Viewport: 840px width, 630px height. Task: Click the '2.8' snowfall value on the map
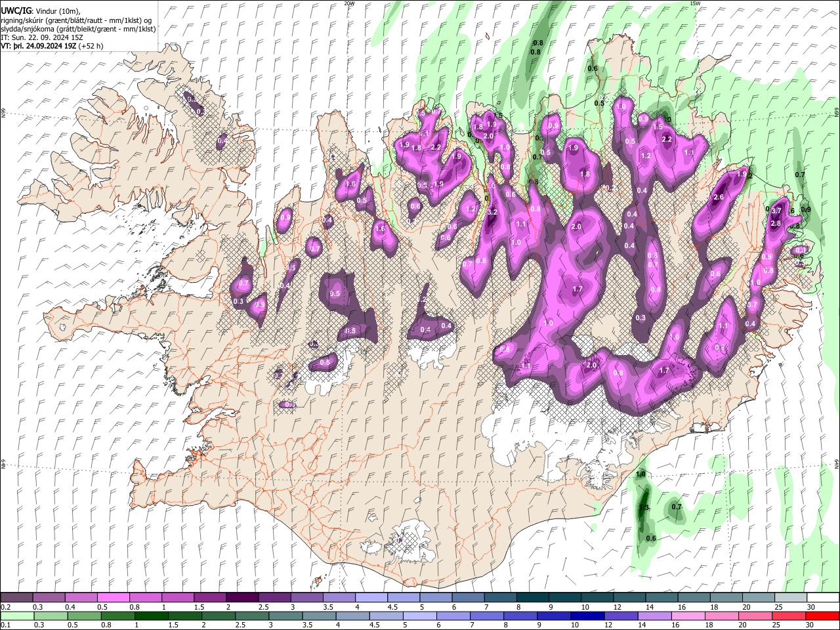pyautogui.click(x=775, y=224)
